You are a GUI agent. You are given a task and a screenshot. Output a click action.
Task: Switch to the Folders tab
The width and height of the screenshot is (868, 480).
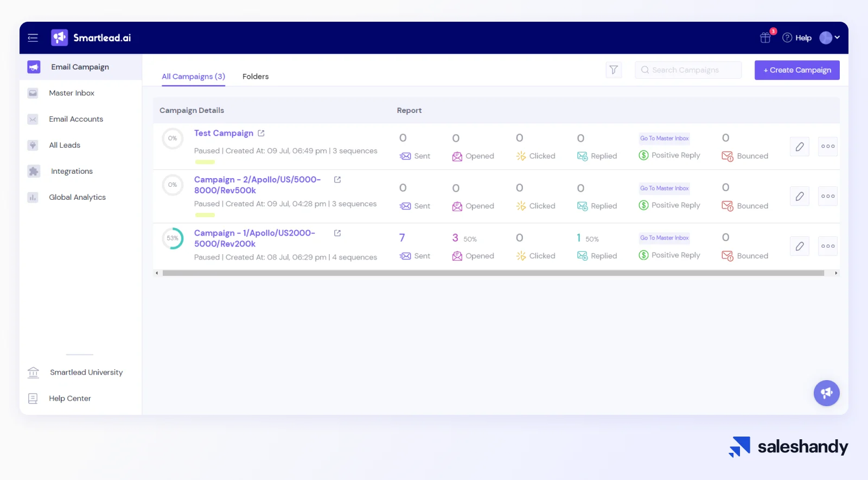pyautogui.click(x=256, y=77)
